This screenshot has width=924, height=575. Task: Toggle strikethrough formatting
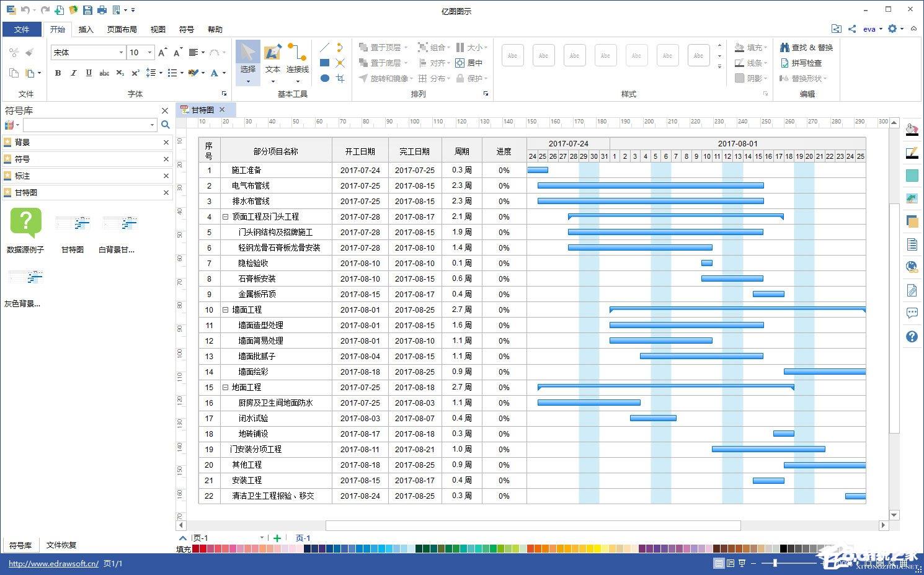(x=104, y=73)
